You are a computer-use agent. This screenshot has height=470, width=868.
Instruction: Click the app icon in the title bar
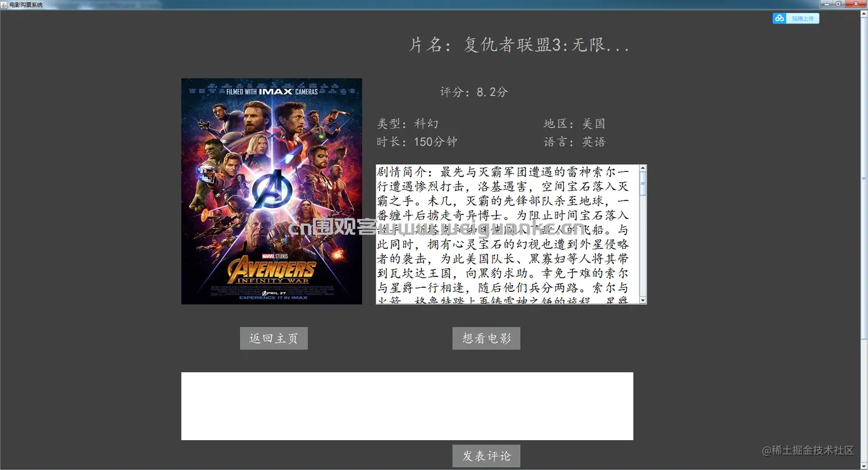click(x=4, y=4)
